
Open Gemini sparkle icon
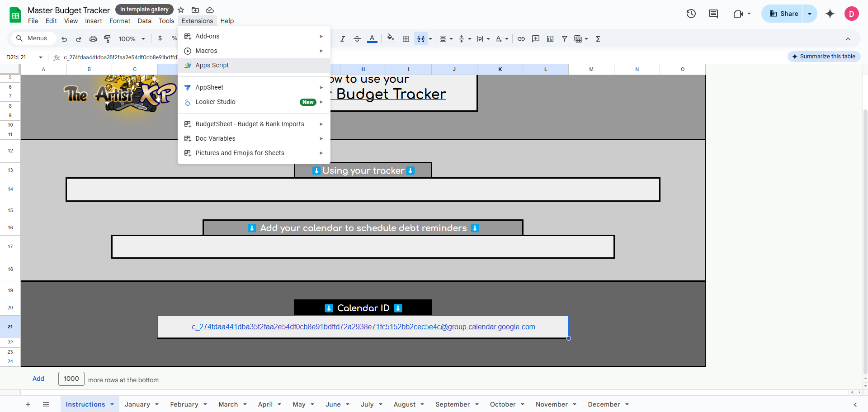pos(830,14)
